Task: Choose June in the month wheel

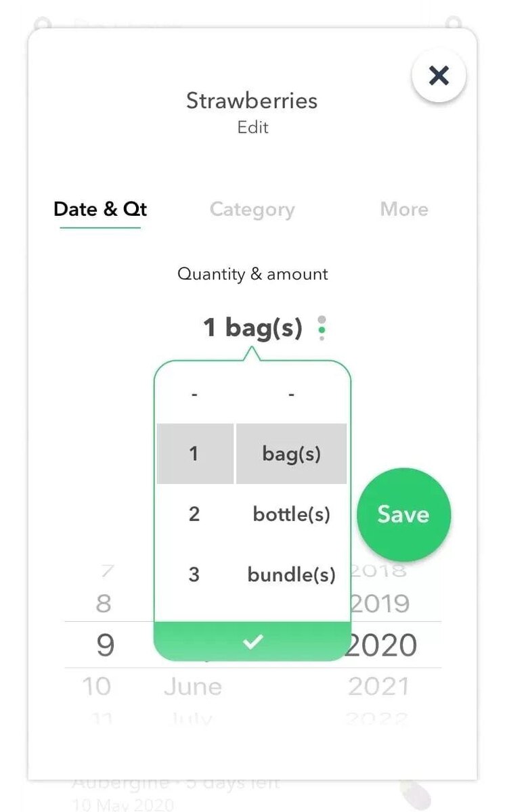Action: (193, 687)
